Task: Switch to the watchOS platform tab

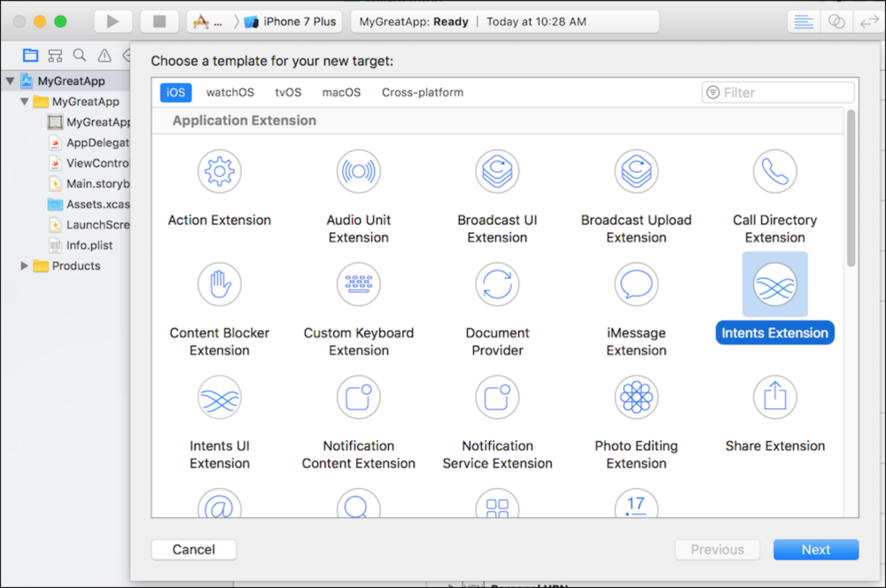Action: 230,93
